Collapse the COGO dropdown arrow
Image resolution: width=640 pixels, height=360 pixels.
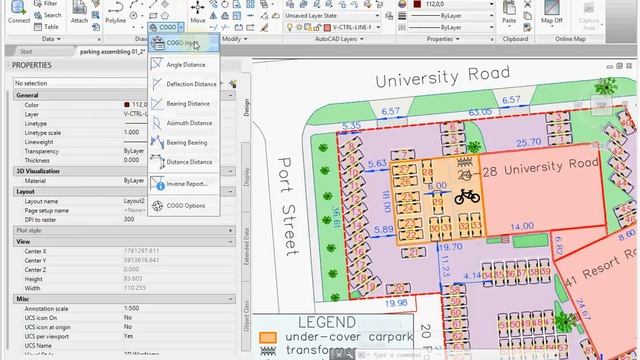tap(181, 27)
